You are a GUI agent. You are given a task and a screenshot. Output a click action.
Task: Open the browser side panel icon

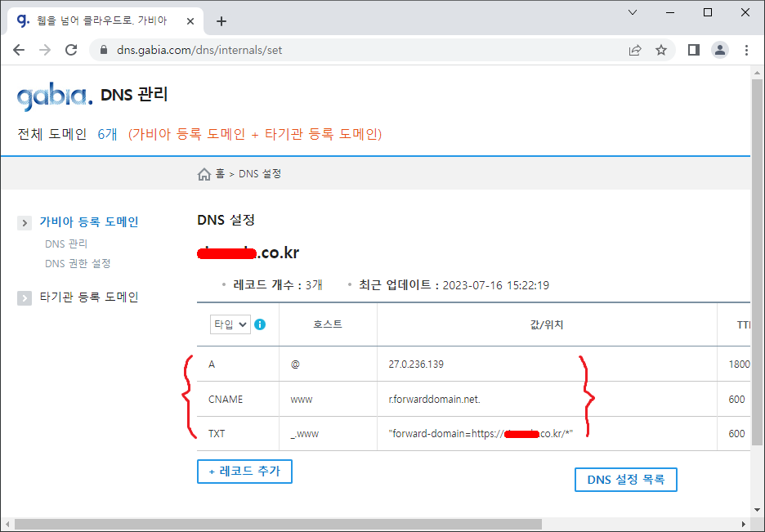pos(694,50)
